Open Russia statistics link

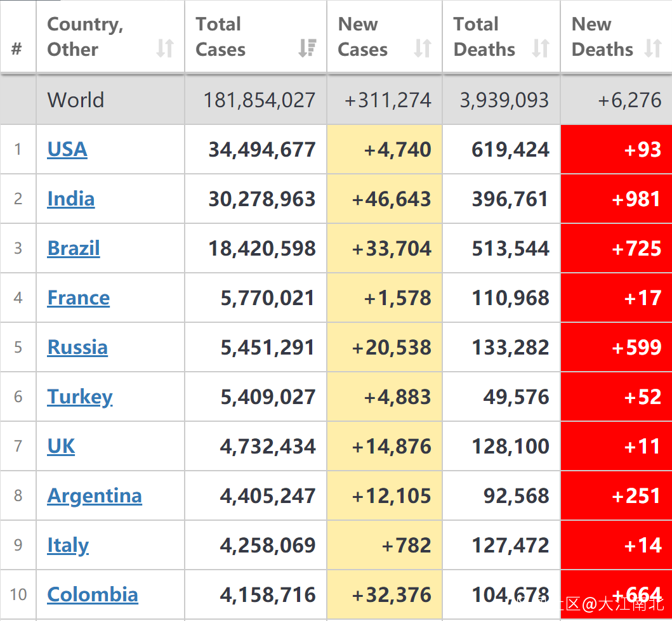point(77,347)
